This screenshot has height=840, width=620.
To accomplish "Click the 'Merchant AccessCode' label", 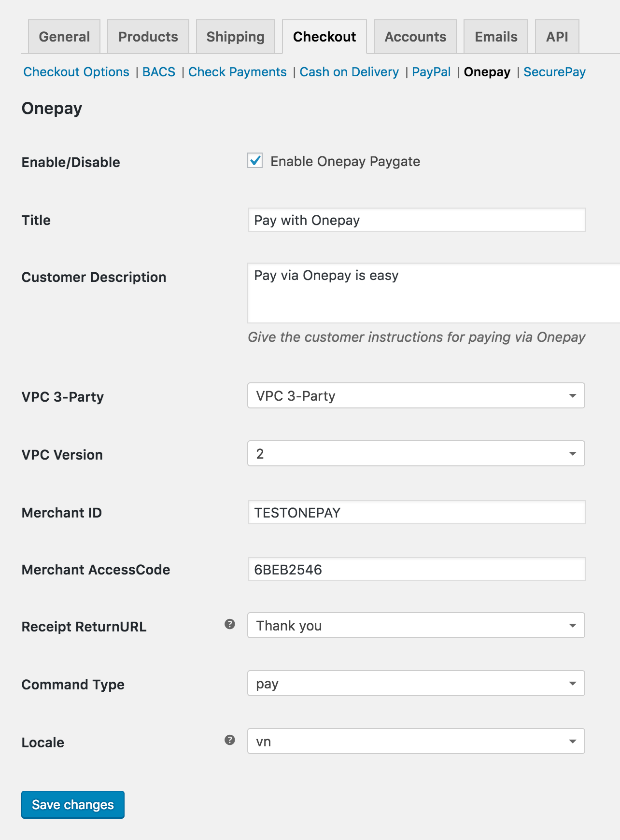I will (x=96, y=570).
